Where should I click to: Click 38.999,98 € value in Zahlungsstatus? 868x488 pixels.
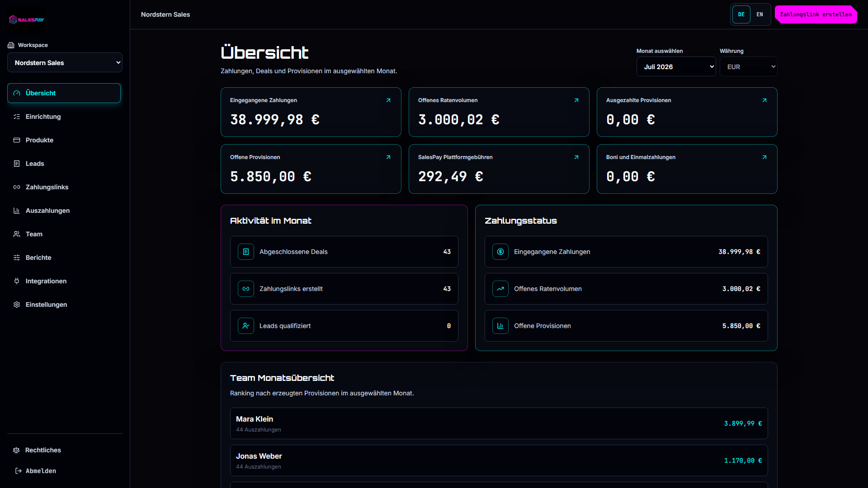(x=739, y=252)
